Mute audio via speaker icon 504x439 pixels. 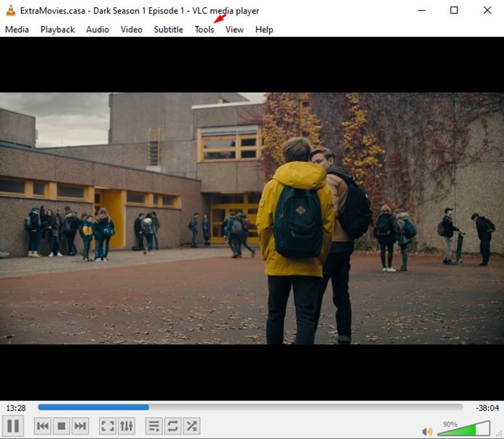click(x=427, y=431)
